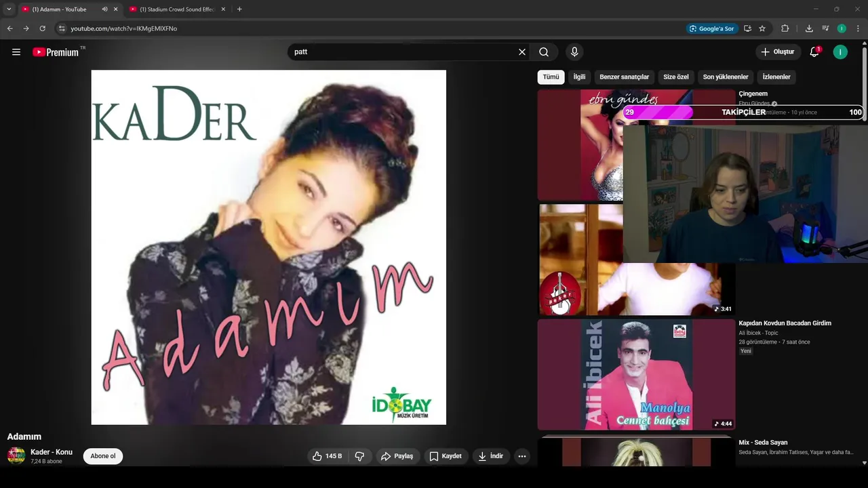The image size is (868, 488).
Task: Open site information icon in address bar
Action: tap(61, 28)
